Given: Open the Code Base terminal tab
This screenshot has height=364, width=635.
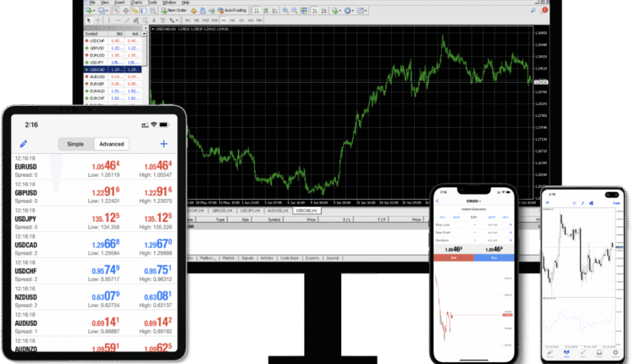Looking at the screenshot, I should coord(290,257).
